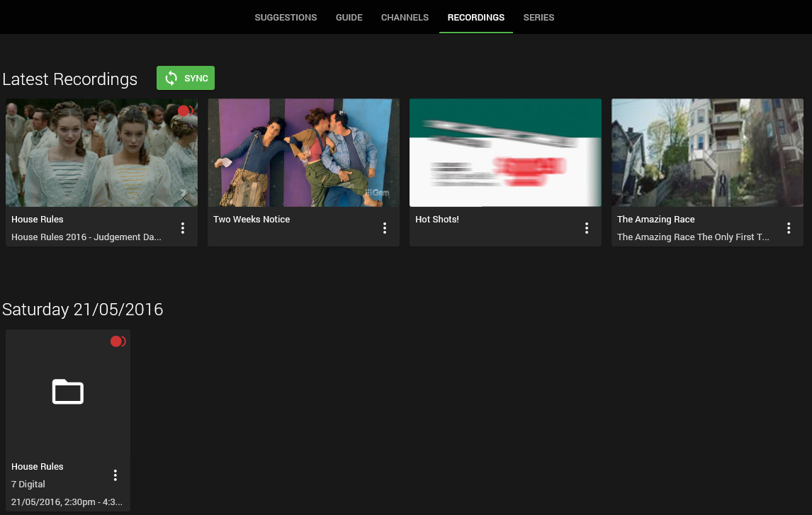Click the '21/05/2016, 2:30pm - 4:3...' time text
The width and height of the screenshot is (812, 515).
coord(67,502)
